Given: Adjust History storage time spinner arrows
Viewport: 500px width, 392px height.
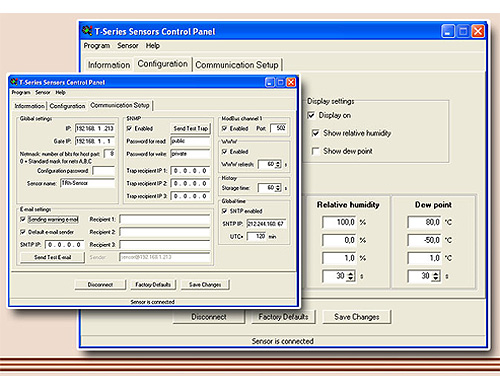Looking at the screenshot, I should 278,188.
